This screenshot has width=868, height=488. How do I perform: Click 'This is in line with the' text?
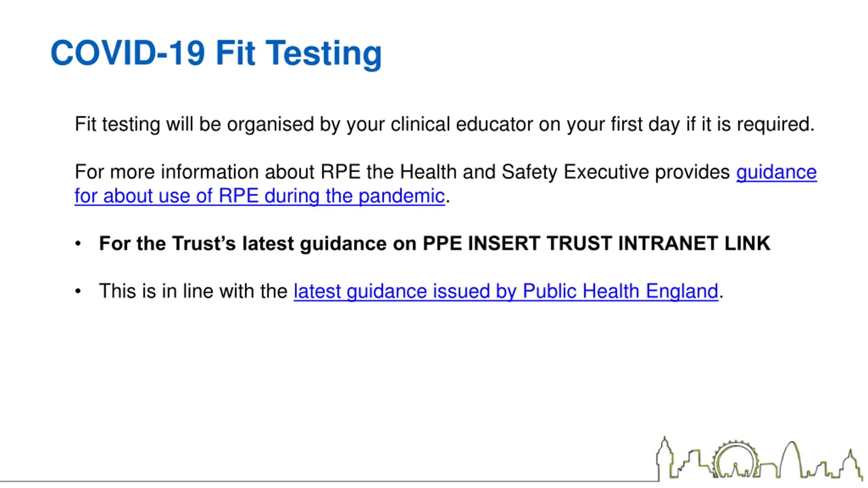tap(193, 291)
